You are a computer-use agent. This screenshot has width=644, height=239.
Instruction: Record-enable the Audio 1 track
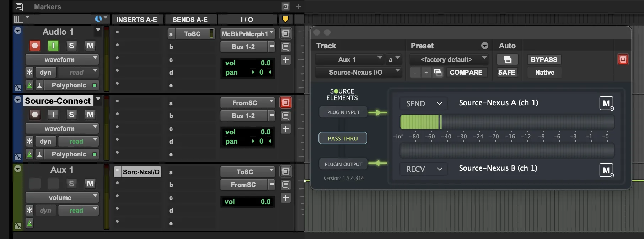tap(34, 46)
